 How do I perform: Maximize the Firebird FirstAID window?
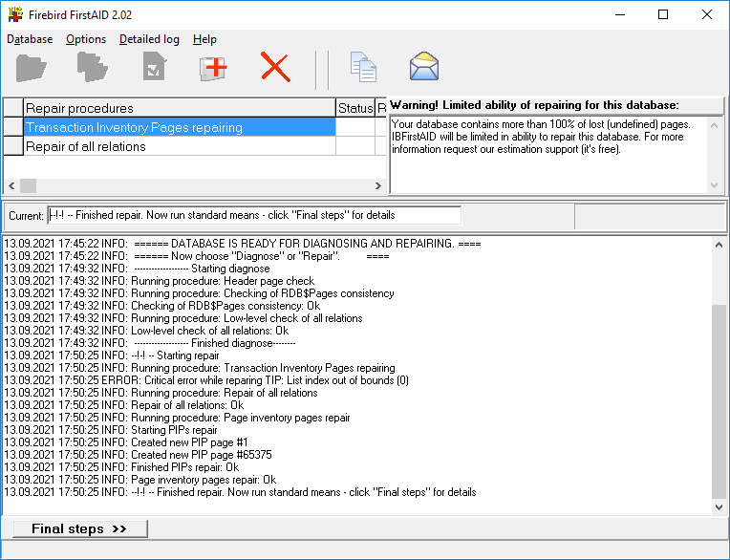coord(663,14)
